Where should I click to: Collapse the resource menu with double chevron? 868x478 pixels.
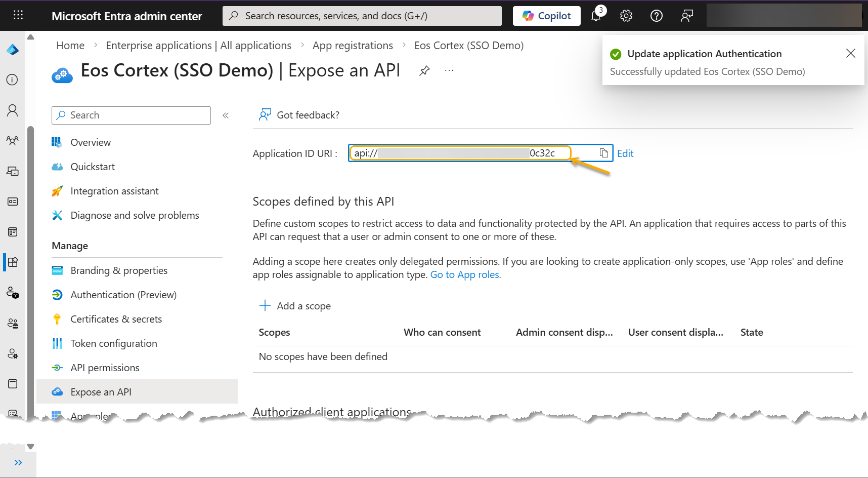[226, 115]
